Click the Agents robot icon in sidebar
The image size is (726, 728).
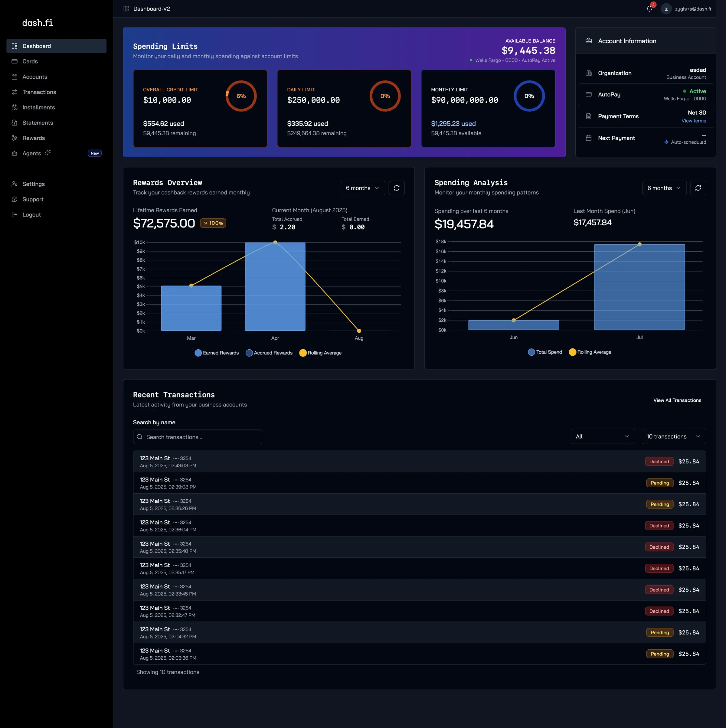pyautogui.click(x=15, y=153)
